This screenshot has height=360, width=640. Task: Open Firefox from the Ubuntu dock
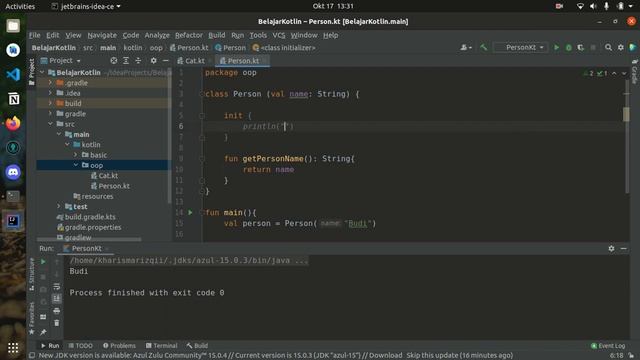[x=13, y=123]
